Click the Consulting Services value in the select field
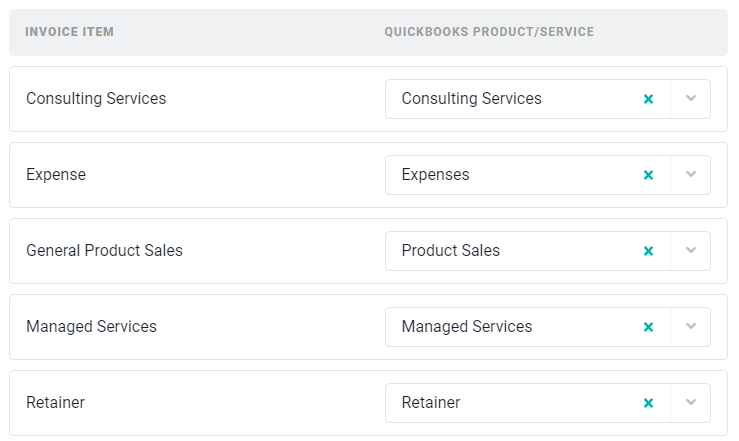Viewport: 739px width, 441px height. [471, 99]
